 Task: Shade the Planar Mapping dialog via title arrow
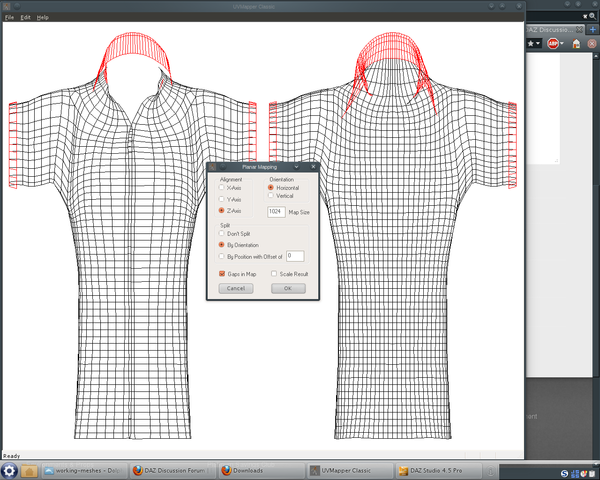[x=296, y=167]
